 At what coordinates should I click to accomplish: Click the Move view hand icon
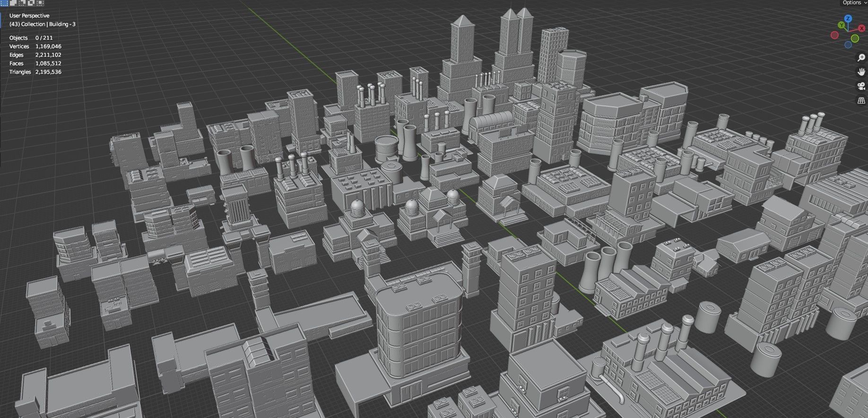tap(861, 72)
